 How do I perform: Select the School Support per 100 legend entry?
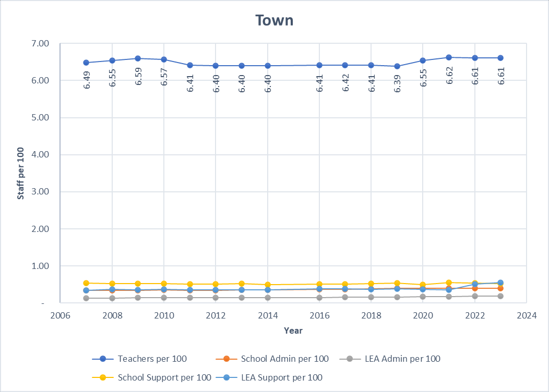(164, 377)
